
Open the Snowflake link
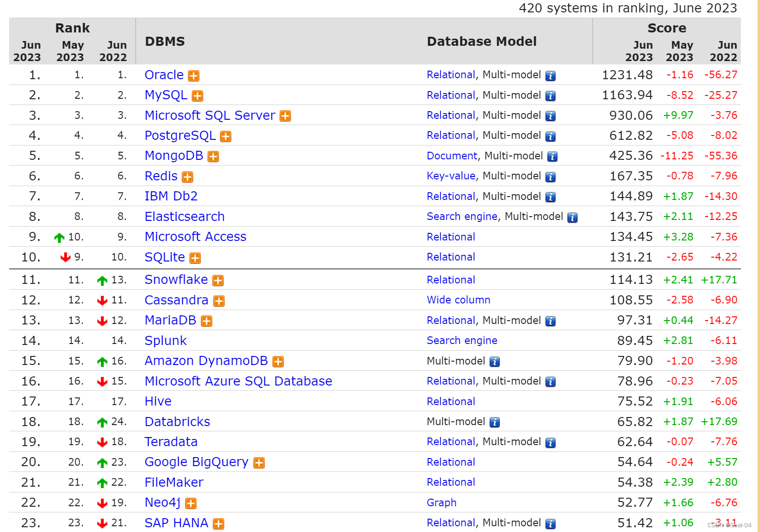177,280
